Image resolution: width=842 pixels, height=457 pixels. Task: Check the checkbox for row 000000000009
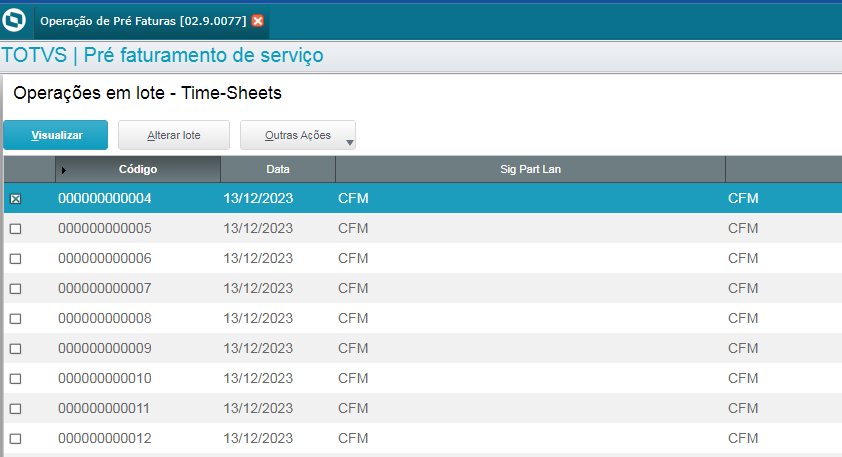16,349
